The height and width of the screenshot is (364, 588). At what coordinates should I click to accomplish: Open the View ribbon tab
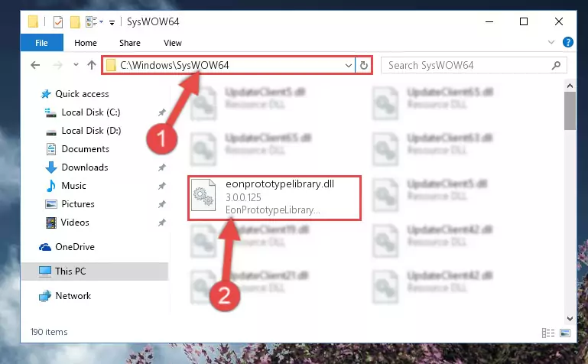(173, 43)
